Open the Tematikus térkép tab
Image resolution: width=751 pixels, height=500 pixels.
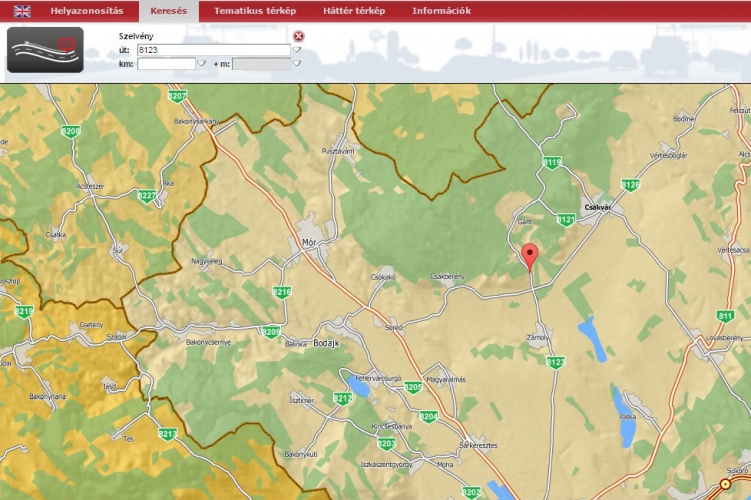(x=255, y=11)
